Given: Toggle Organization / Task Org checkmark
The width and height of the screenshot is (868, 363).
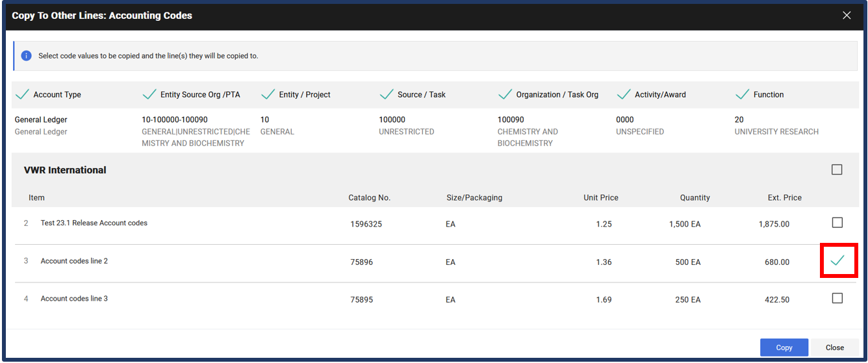Looking at the screenshot, I should pos(505,95).
